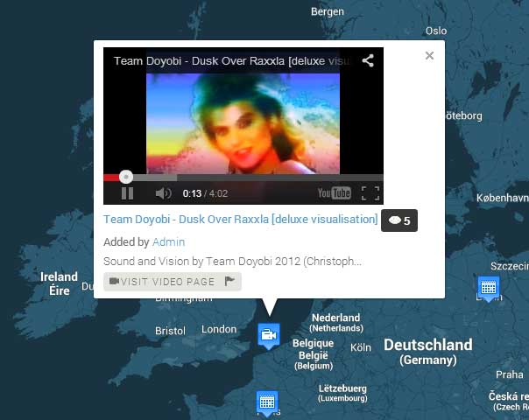Select the calendar event marker near Berlin
The image size is (529, 420).
(x=489, y=289)
